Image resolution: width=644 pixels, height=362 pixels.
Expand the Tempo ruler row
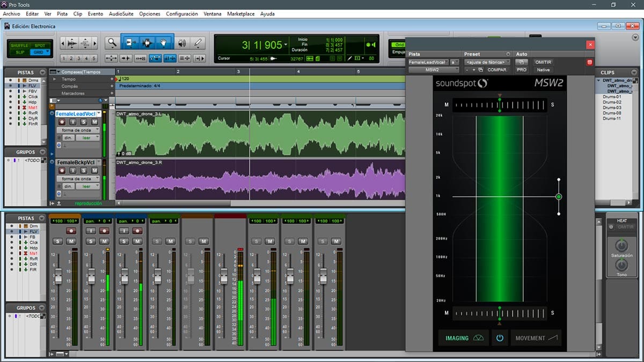[x=54, y=79]
